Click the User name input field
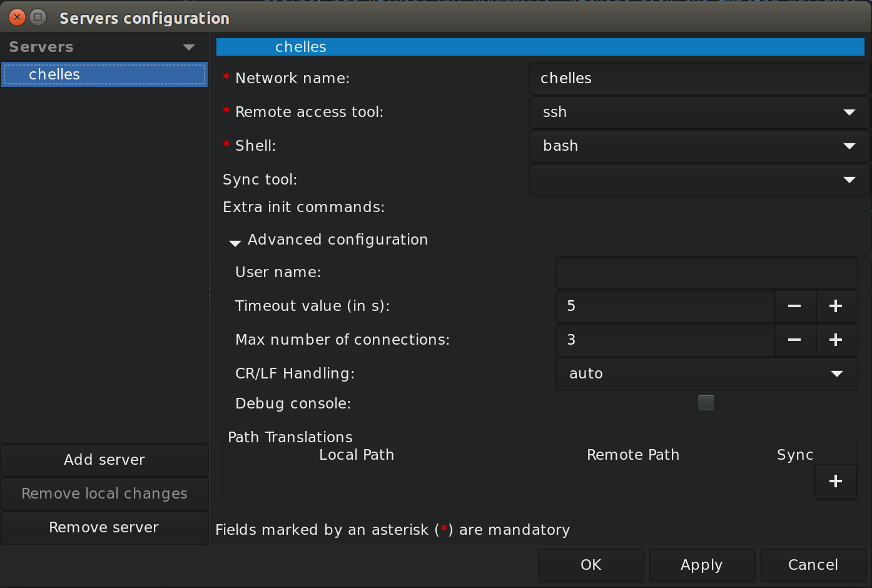 tap(706, 273)
